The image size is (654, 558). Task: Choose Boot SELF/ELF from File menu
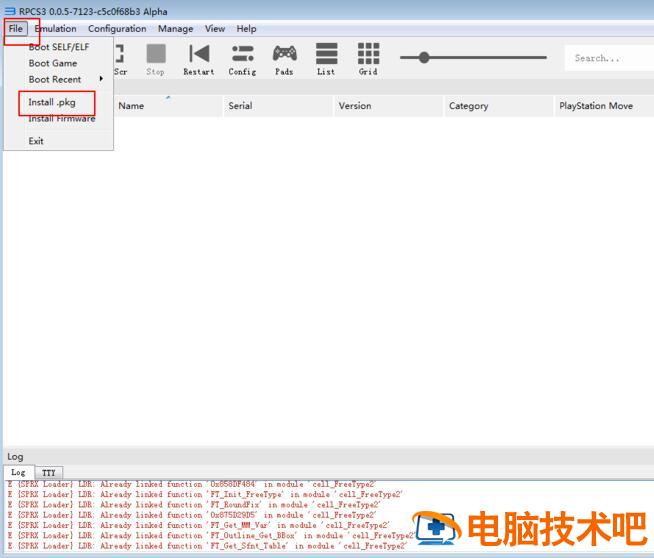[59, 47]
